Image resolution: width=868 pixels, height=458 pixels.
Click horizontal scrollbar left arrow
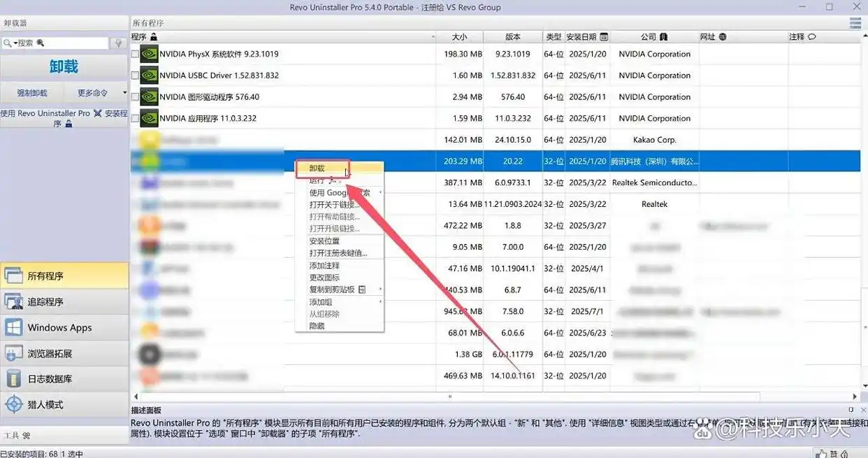pos(135,396)
